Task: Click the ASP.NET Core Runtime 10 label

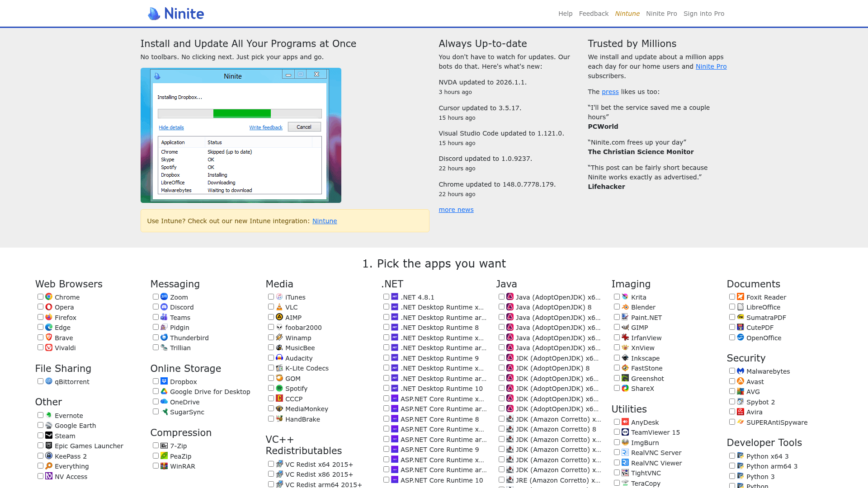Action: [x=442, y=480]
